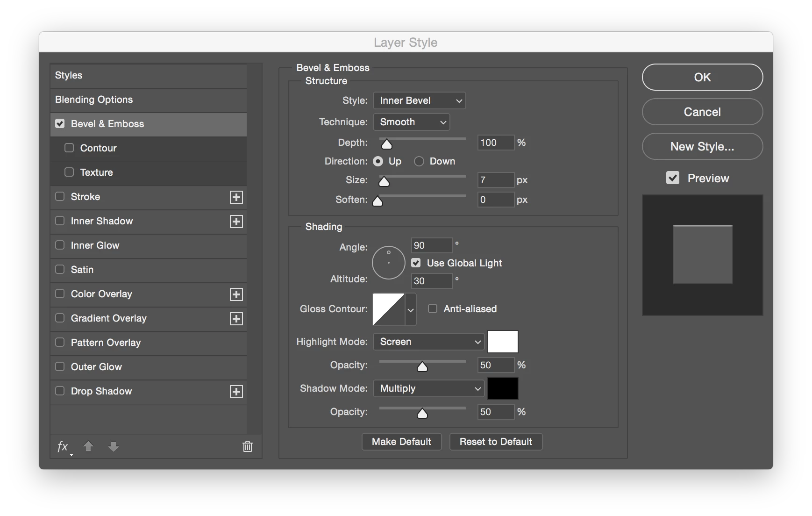Click the OK button
The height and width of the screenshot is (516, 812).
click(702, 77)
